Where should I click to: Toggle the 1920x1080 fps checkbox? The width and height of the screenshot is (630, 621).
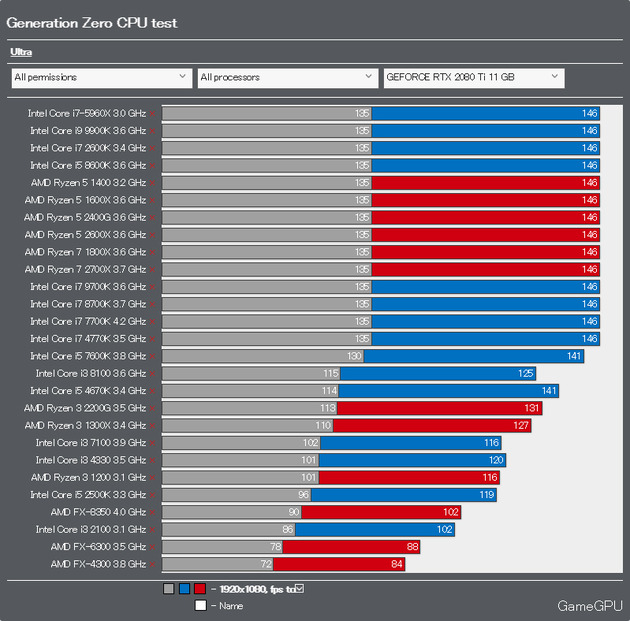click(x=299, y=588)
